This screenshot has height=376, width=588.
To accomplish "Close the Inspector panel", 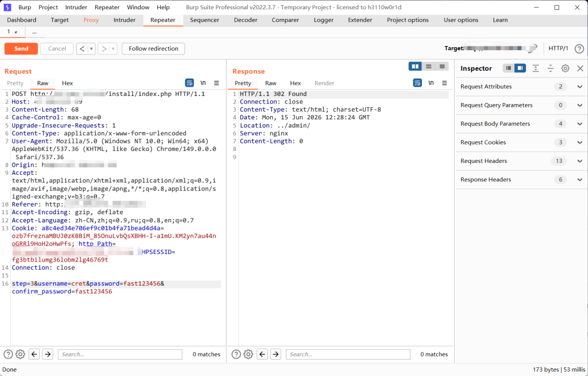I will 580,68.
